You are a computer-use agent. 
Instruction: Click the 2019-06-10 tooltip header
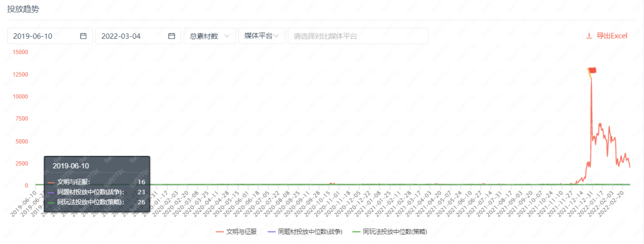pyautogui.click(x=70, y=165)
